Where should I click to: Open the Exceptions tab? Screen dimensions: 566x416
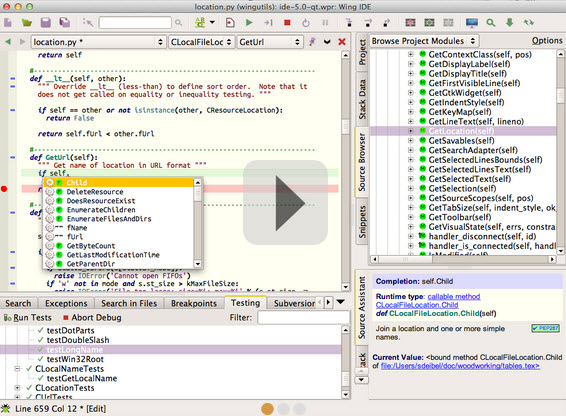click(x=66, y=303)
